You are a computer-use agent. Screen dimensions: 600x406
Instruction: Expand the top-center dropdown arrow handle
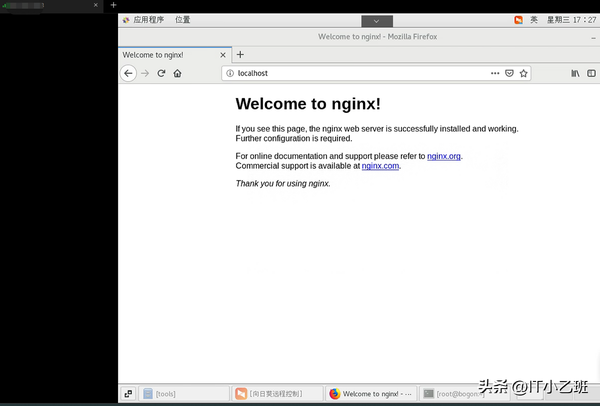click(x=377, y=20)
